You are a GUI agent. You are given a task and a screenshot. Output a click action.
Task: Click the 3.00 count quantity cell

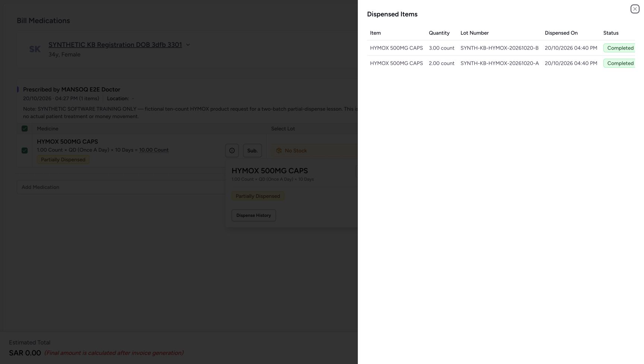point(442,48)
